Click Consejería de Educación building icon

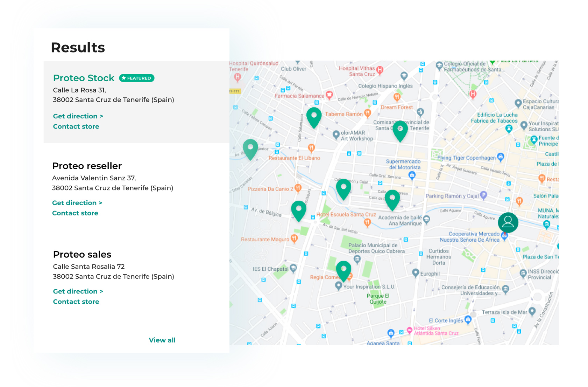pos(505,289)
